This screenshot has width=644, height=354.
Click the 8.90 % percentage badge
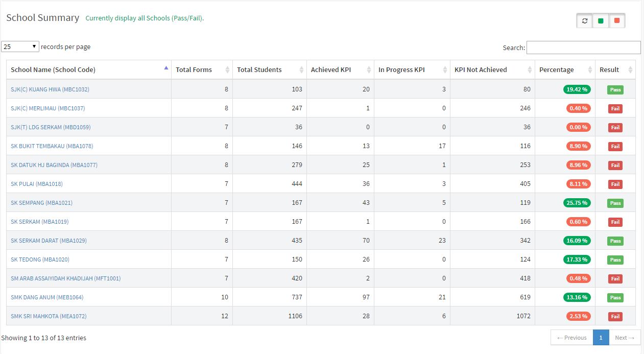pos(578,146)
